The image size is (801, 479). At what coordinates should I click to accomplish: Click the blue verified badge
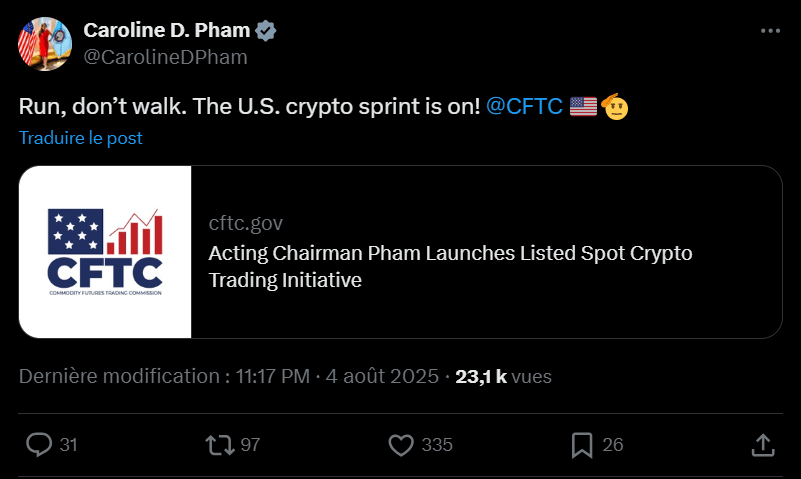coord(265,31)
